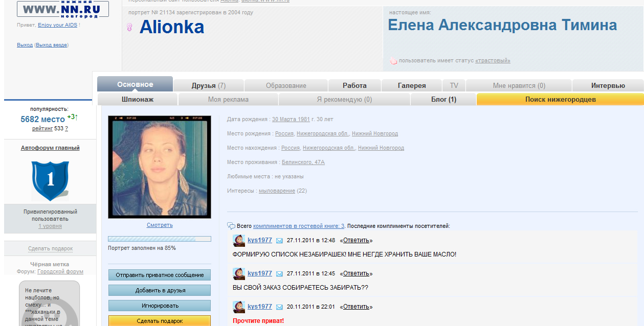Click the 5682 место popularity link

click(x=43, y=119)
